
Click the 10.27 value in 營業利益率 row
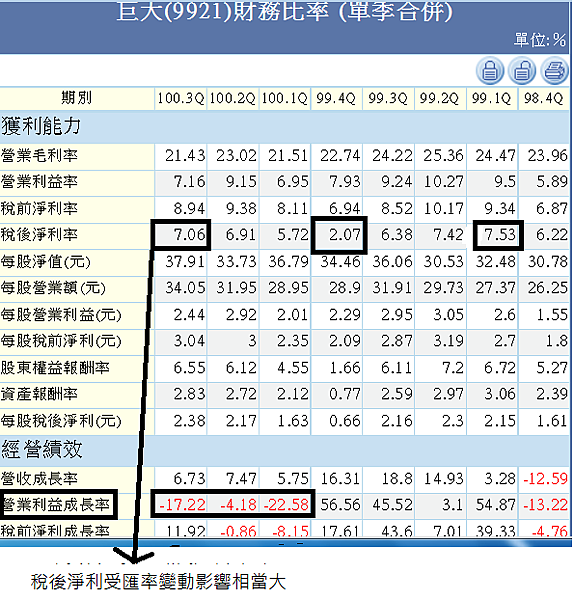444,182
